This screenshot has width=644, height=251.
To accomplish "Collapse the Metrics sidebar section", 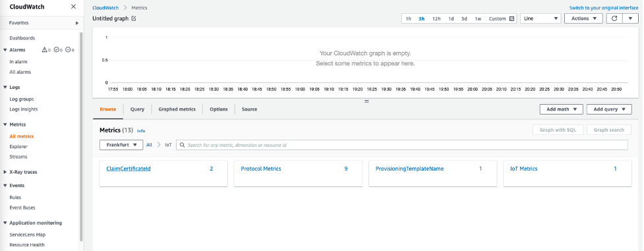I will tap(5, 125).
